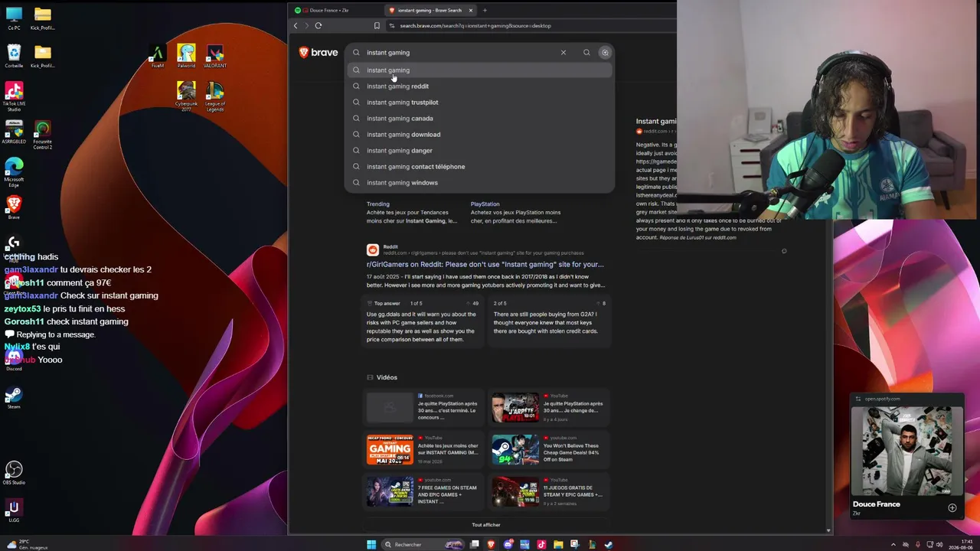Launch Microsoft Edge from the desktop
Screen dimensions: 980x551
[14, 172]
